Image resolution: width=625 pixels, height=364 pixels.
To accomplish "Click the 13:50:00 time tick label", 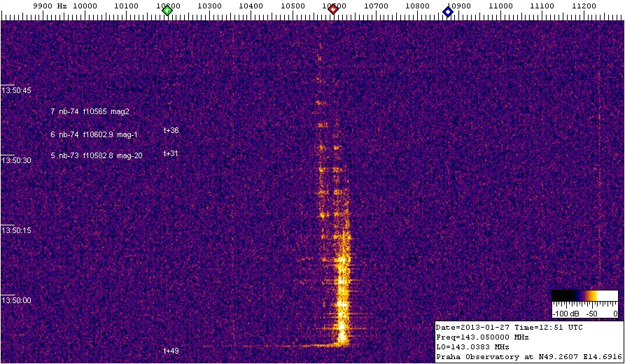I will pyautogui.click(x=15, y=301).
